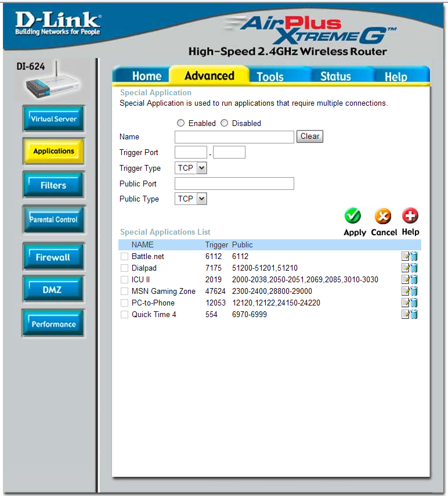This screenshot has height=496, width=448.
Task: Click the NAME column header
Action: pyautogui.click(x=143, y=245)
